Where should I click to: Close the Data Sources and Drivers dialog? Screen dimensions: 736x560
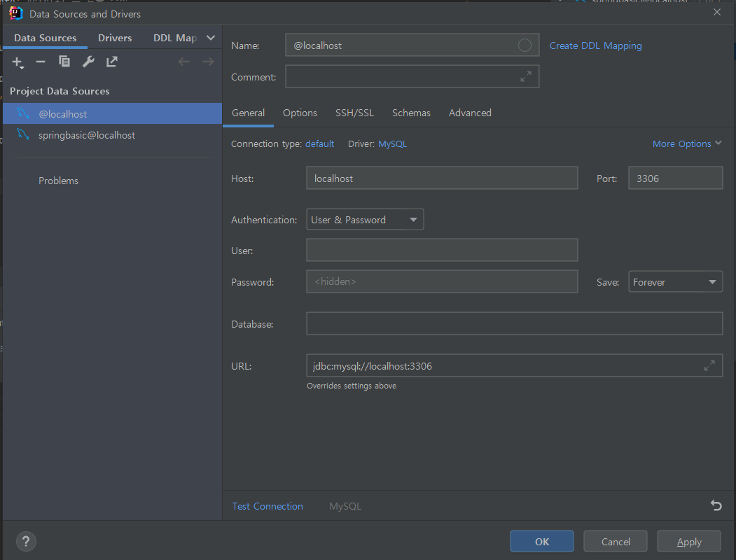(x=717, y=12)
